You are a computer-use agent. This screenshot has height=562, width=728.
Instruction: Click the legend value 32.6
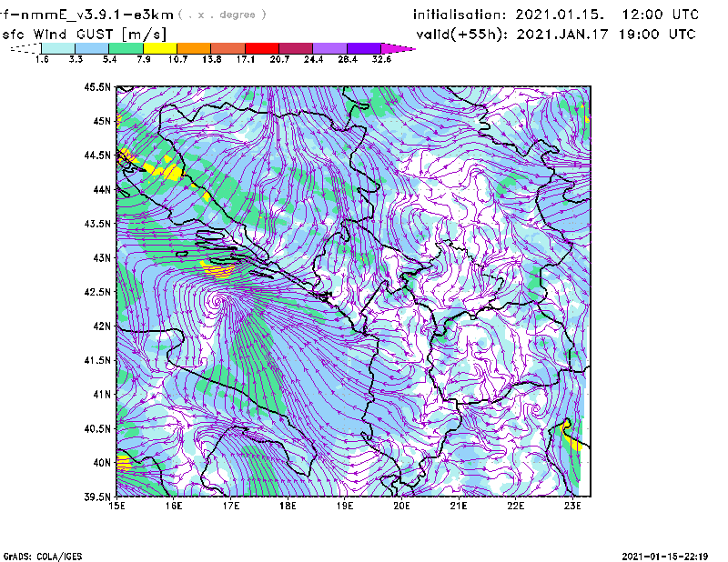click(x=381, y=59)
